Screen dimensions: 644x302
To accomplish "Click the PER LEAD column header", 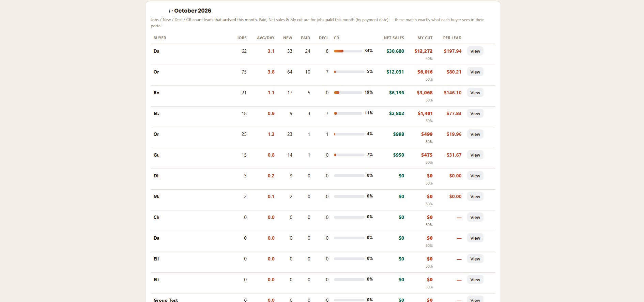I will click(452, 38).
